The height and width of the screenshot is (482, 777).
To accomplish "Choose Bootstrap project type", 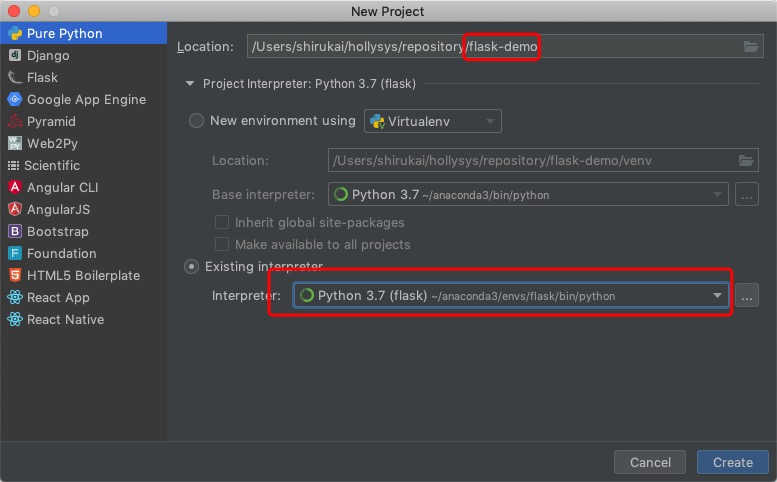I will click(83, 231).
